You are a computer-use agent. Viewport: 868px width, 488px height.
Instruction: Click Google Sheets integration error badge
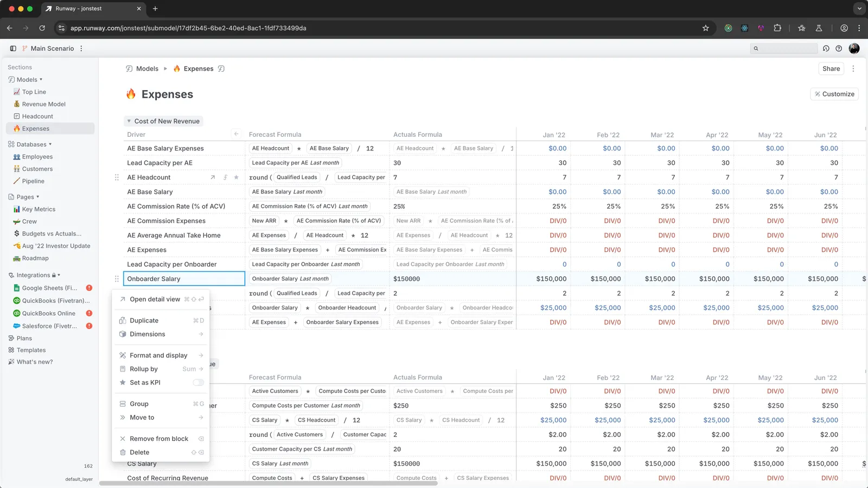point(89,288)
